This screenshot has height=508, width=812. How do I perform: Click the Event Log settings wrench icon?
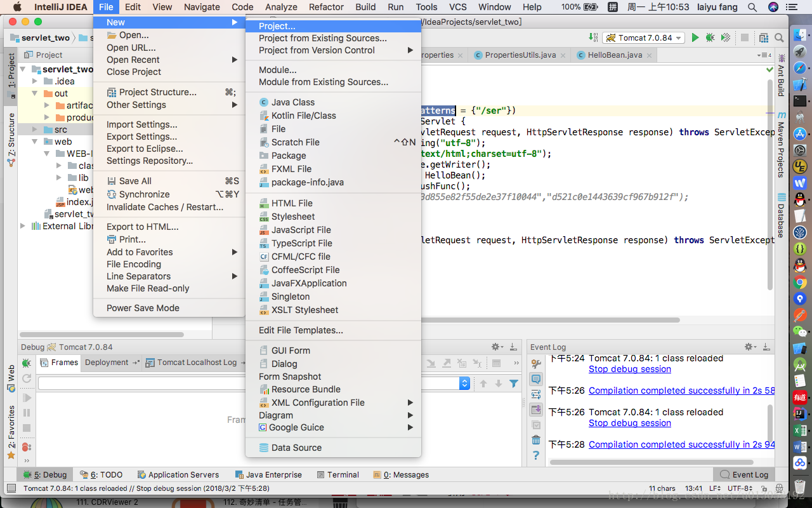tap(536, 364)
